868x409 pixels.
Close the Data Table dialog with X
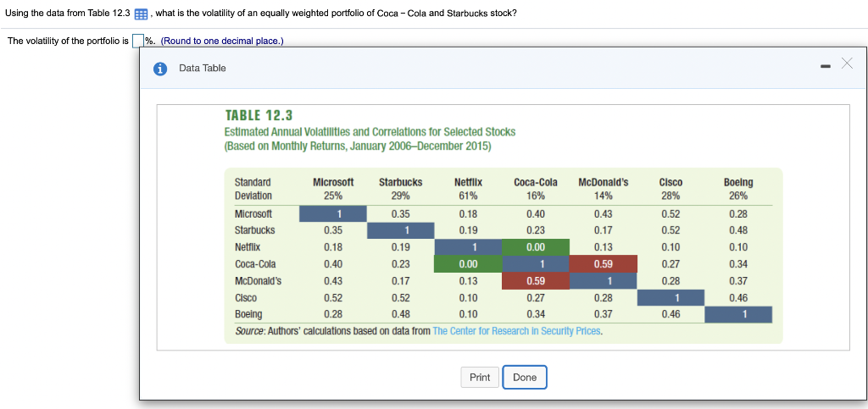[847, 63]
